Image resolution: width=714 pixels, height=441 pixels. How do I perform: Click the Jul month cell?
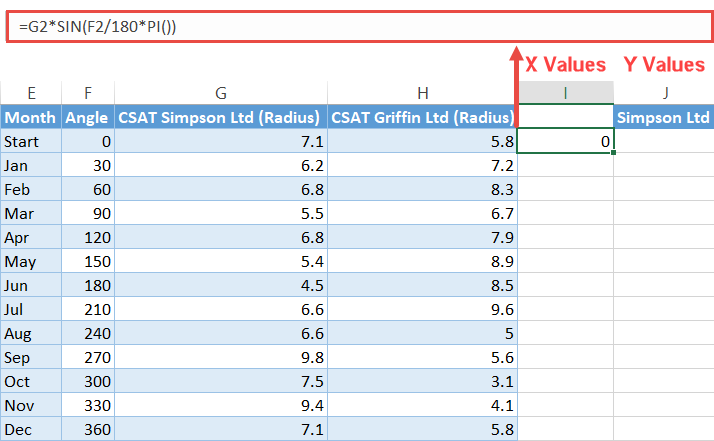tap(31, 309)
